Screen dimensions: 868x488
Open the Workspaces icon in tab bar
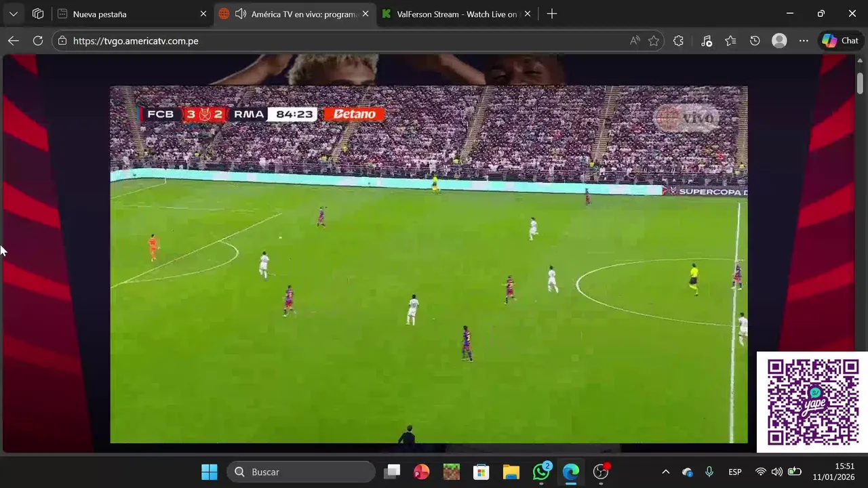tap(38, 14)
